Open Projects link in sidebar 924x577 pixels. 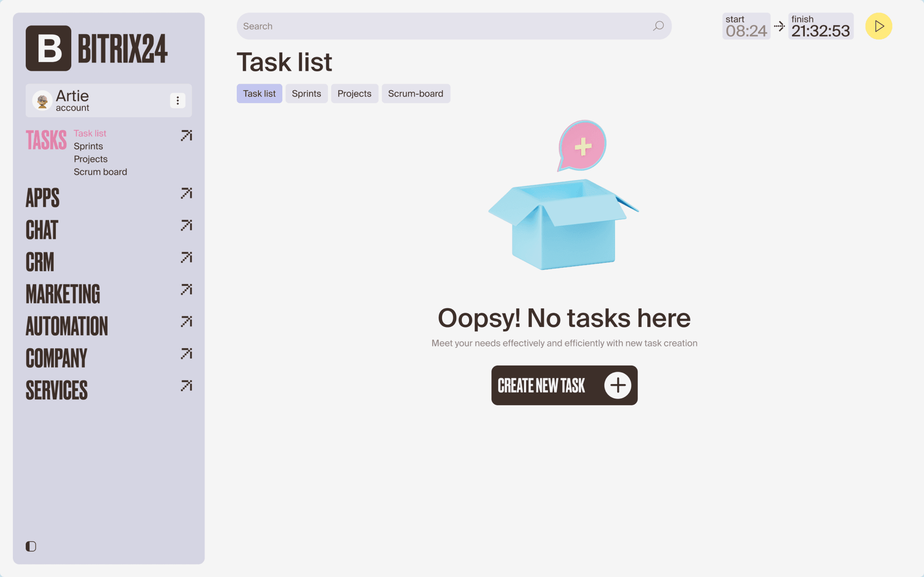(90, 159)
